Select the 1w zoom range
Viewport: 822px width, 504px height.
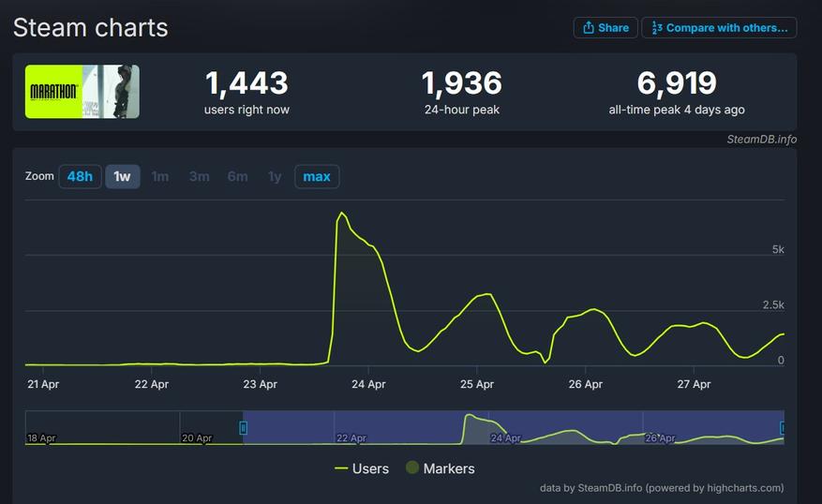coord(122,176)
